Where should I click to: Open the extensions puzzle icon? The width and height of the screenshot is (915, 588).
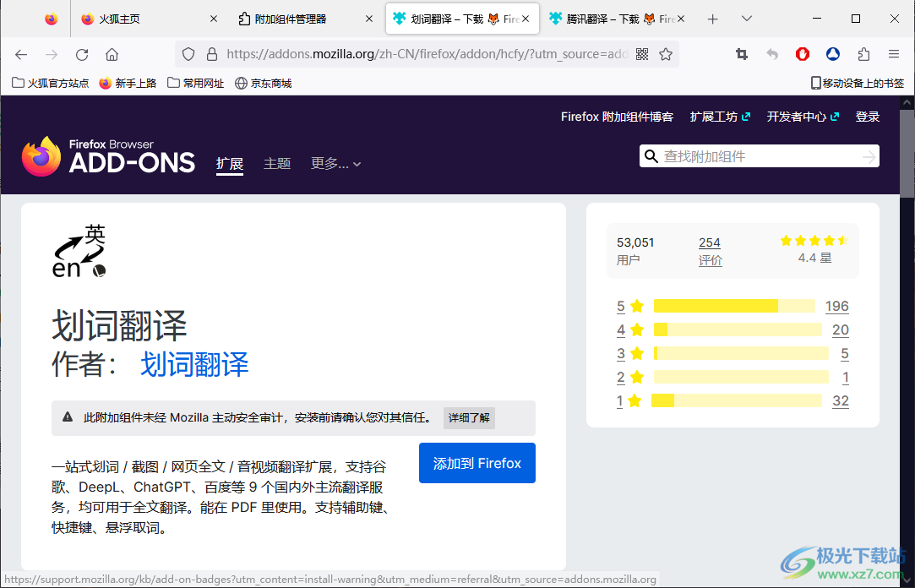point(863,54)
